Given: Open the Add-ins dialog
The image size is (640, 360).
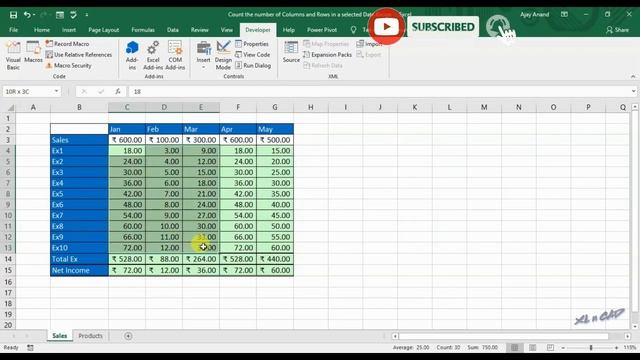Looking at the screenshot, I should pos(132,56).
